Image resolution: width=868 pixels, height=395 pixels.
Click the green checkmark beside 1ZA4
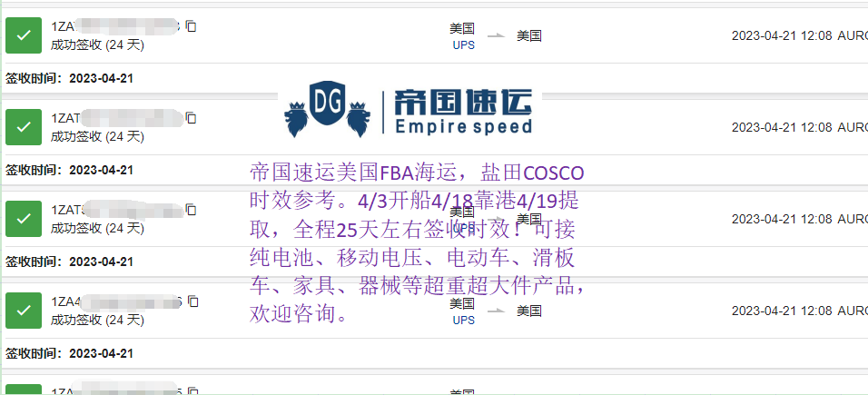point(24,311)
